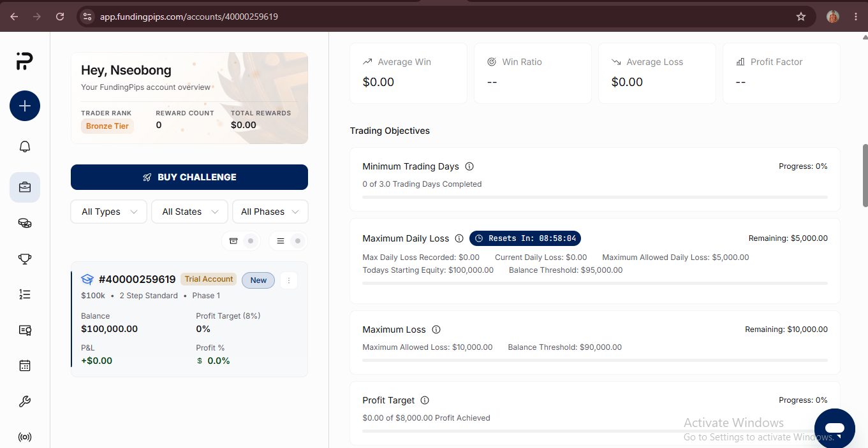
Task: Open account #40000259619 card
Action: (x=189, y=319)
